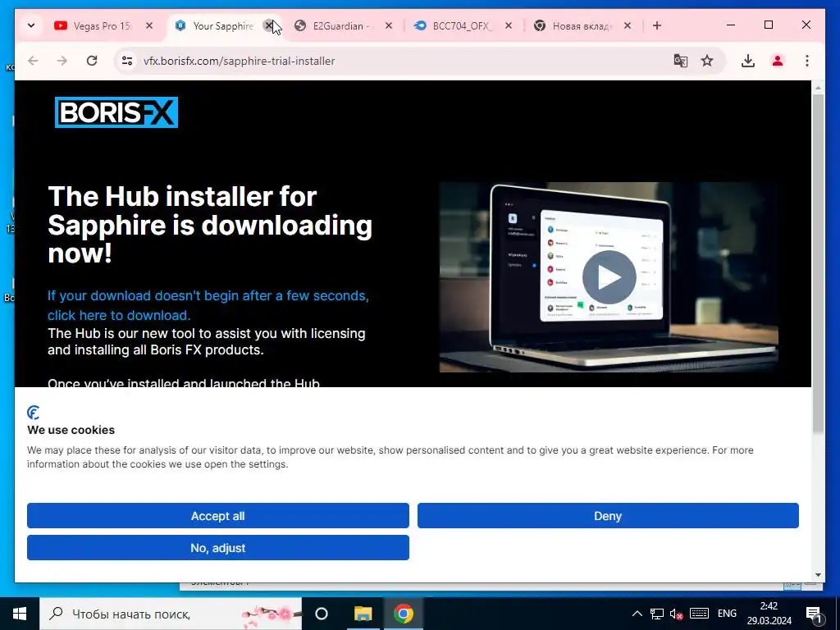
Task: Click scrollbar up arrow
Action: pyautogui.click(x=818, y=87)
